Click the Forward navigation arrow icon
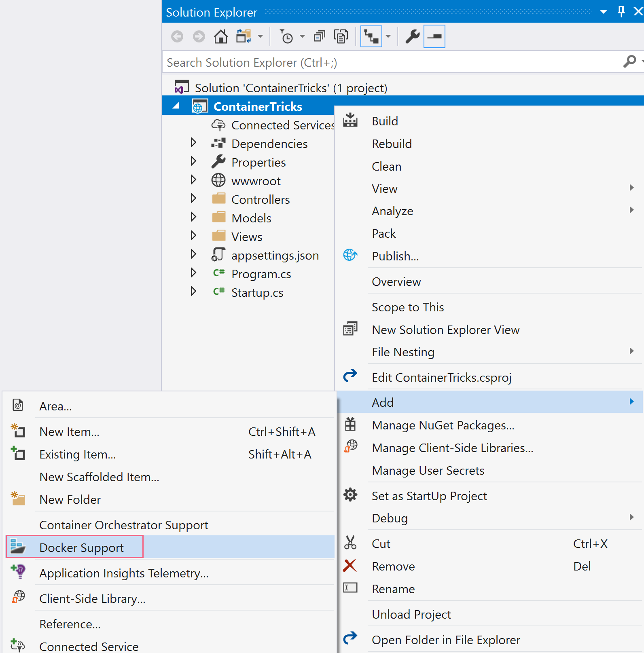The height and width of the screenshot is (653, 644). 199,37
